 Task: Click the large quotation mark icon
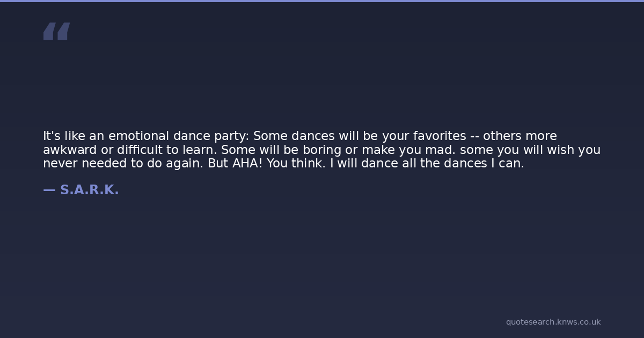pyautogui.click(x=56, y=32)
